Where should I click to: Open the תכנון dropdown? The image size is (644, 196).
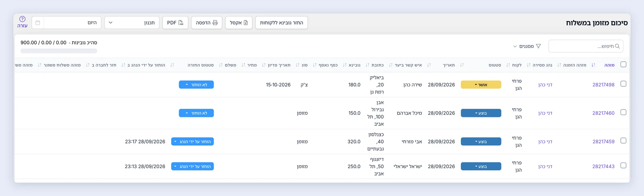click(x=132, y=23)
